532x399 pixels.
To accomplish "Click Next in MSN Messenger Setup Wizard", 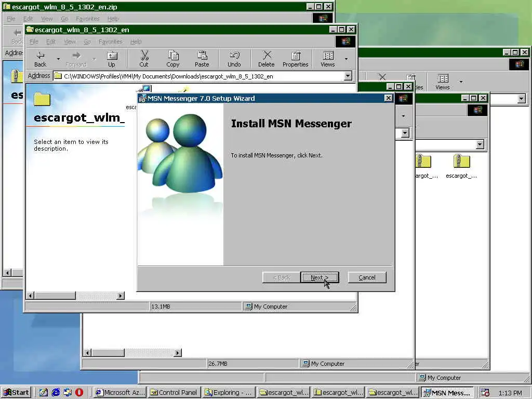I will point(320,277).
